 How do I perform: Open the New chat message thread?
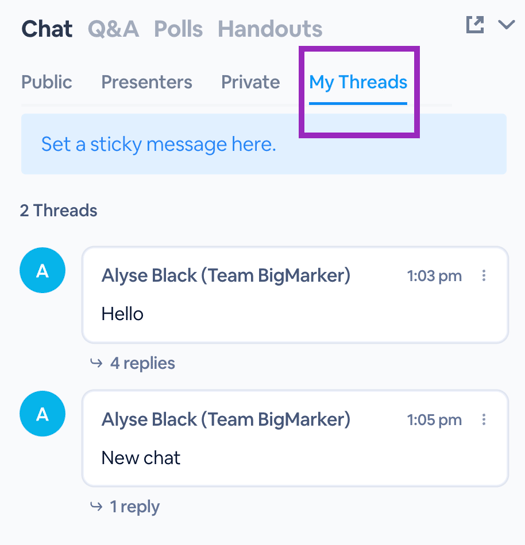pos(295,438)
